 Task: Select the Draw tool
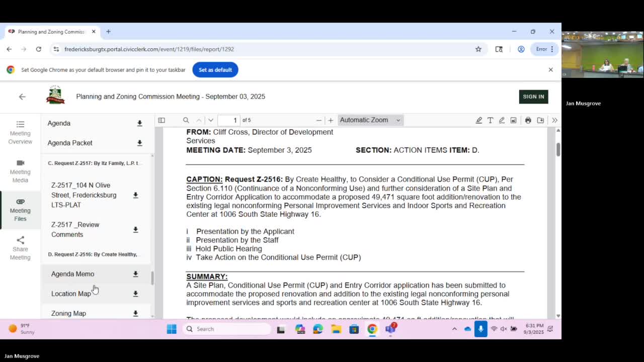502,120
